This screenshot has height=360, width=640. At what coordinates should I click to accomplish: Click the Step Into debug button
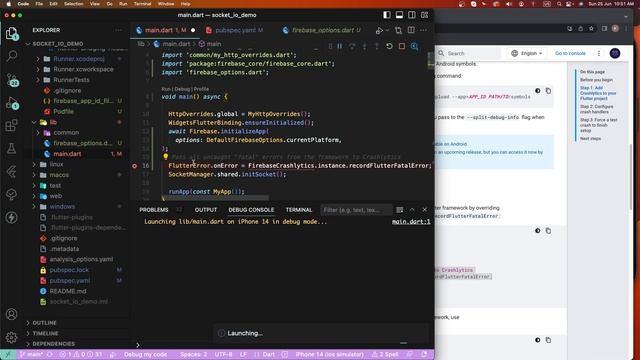pos(364,46)
